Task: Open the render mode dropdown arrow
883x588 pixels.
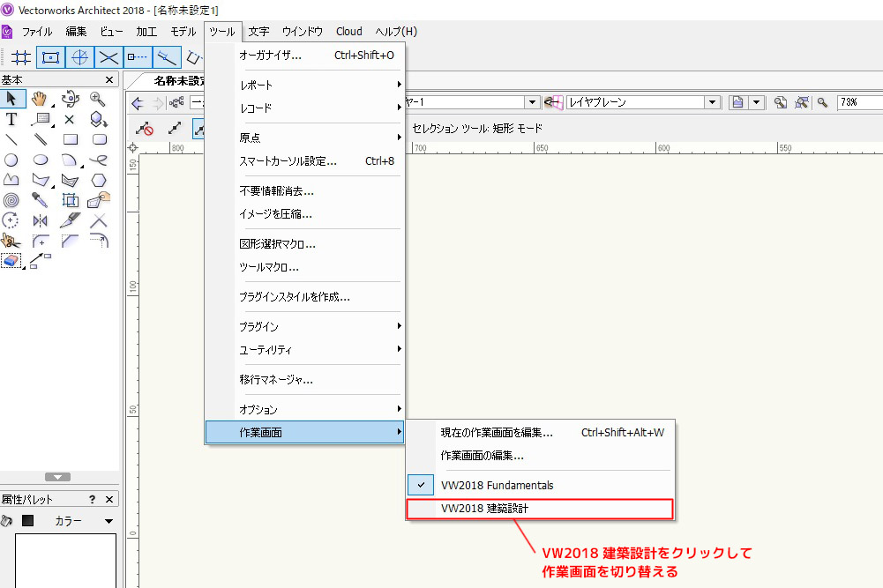Action: pyautogui.click(x=756, y=102)
